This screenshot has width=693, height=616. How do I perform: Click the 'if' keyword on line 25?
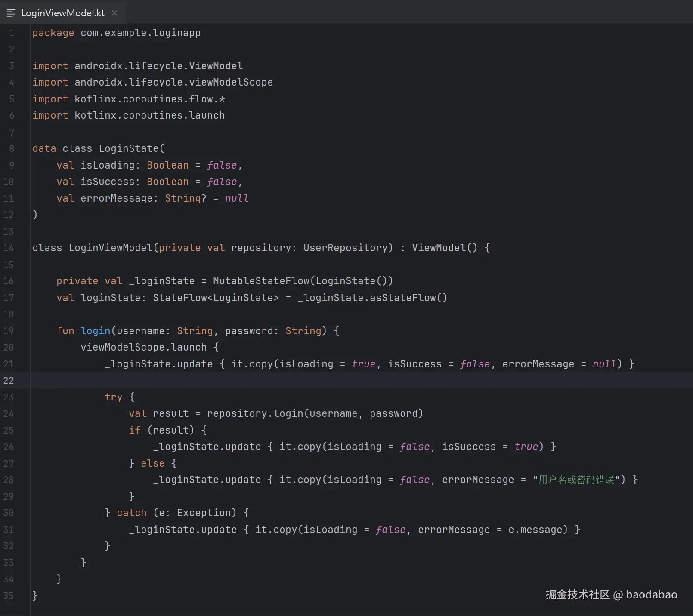(x=135, y=430)
